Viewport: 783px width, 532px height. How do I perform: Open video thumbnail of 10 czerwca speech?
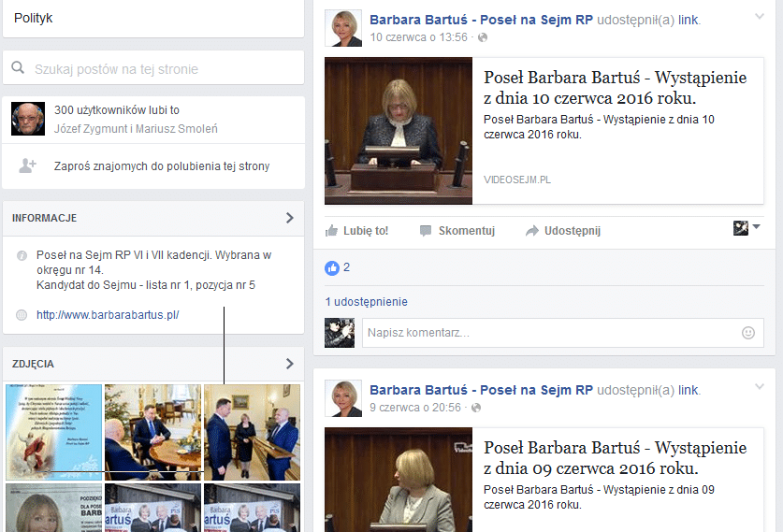(398, 131)
